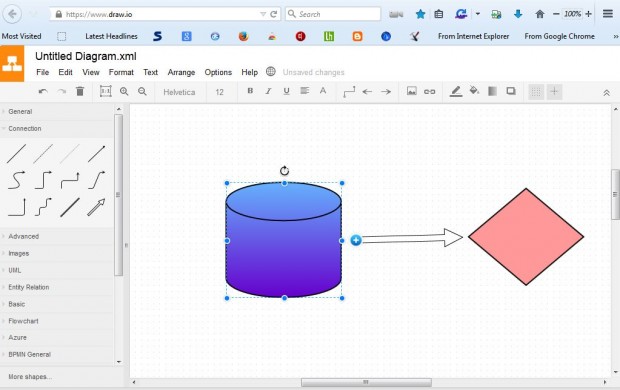Click the Fill Color bucket icon
The width and height of the screenshot is (620, 390).
coord(474,91)
